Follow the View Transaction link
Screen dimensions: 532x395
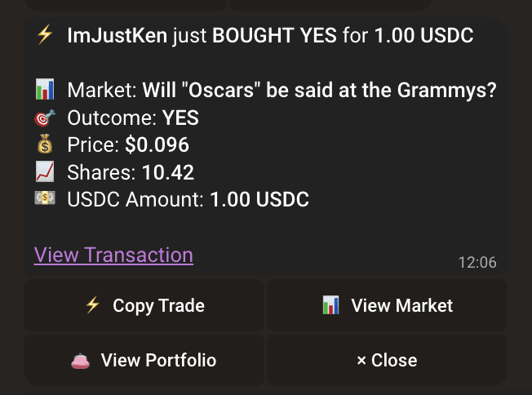pos(113,255)
